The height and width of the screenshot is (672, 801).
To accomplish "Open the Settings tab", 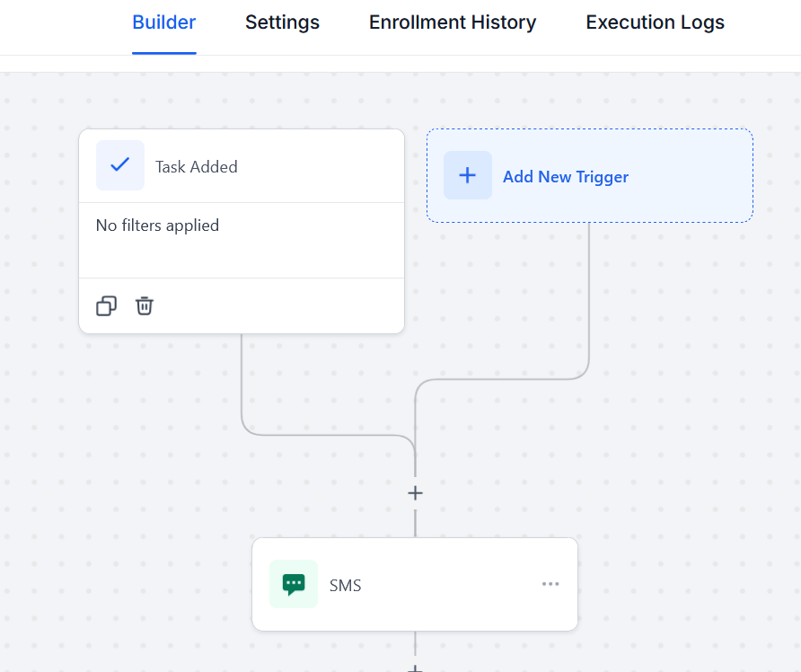I will 282,23.
